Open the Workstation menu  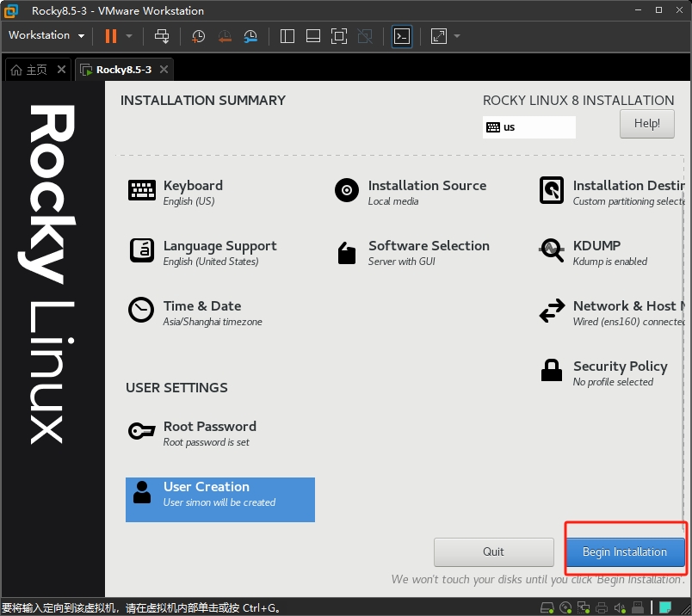[x=46, y=35]
